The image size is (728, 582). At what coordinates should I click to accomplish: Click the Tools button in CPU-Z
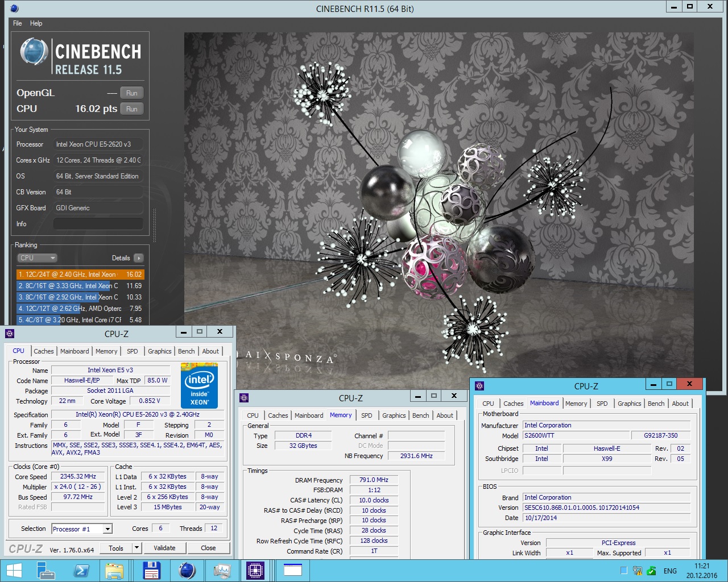click(116, 548)
